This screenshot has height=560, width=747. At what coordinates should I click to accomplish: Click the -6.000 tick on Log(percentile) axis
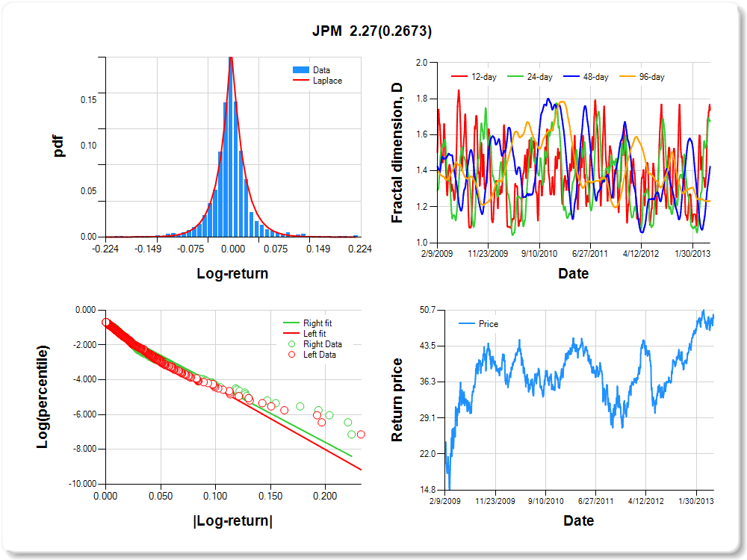(x=85, y=414)
